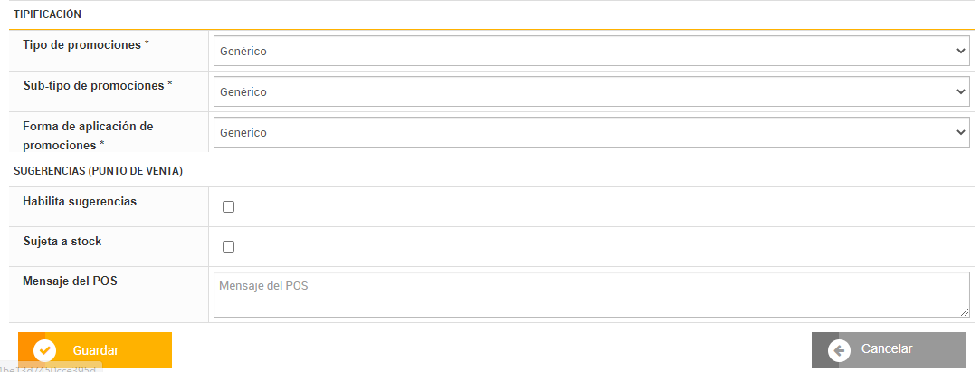Viewport: 980px width, 372px height.
Task: Click the resize handle of Mensaje del POS textarea
Action: [965, 311]
